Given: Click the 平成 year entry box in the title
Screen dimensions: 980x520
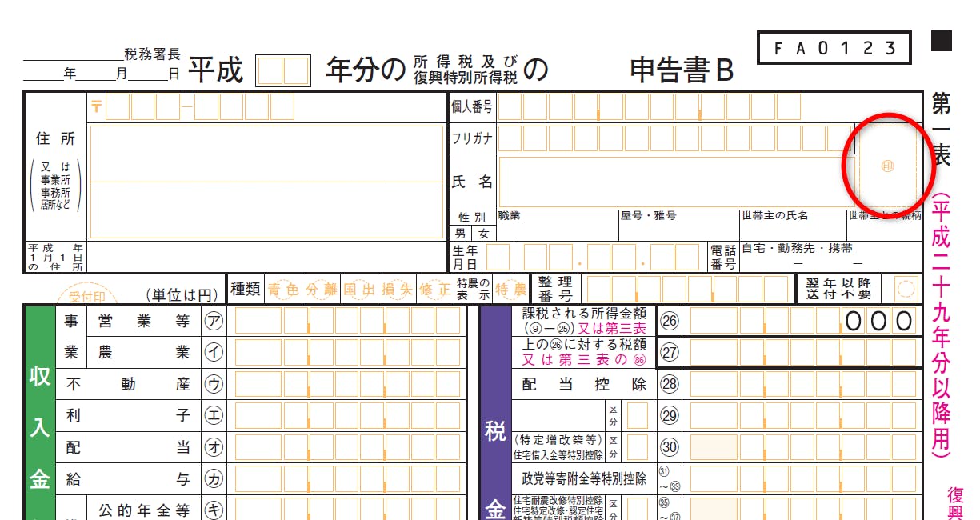Looking at the screenshot, I should click(282, 71).
